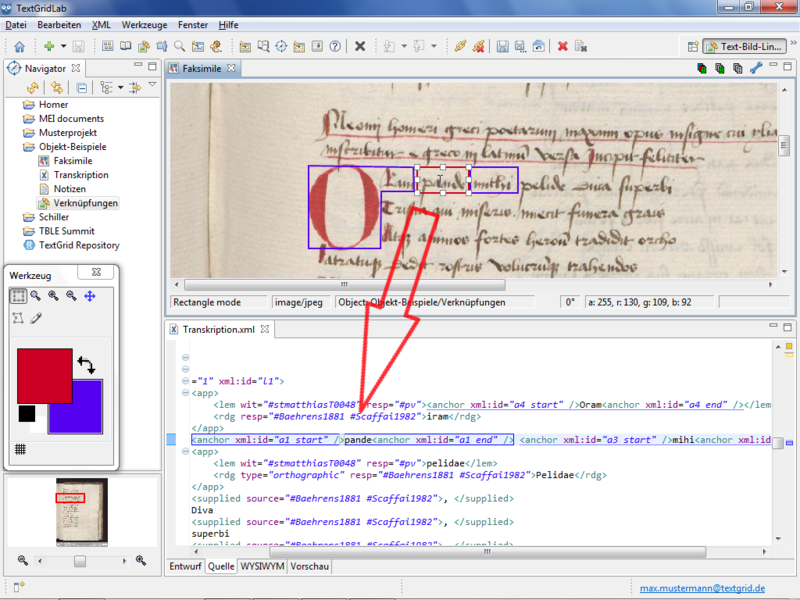The image size is (800, 600).
Task: Open the Werkzeuge menu
Action: [x=144, y=23]
